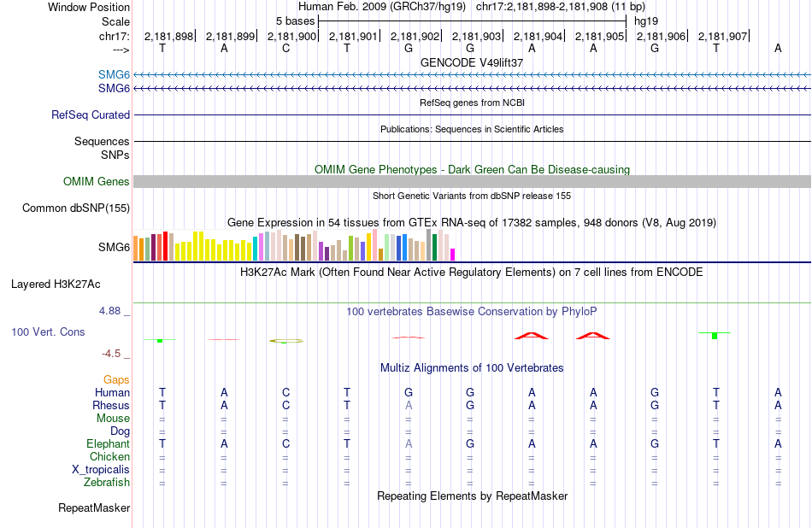Click the 100 Vert. Cons track label
The image size is (812, 528).
point(48,331)
